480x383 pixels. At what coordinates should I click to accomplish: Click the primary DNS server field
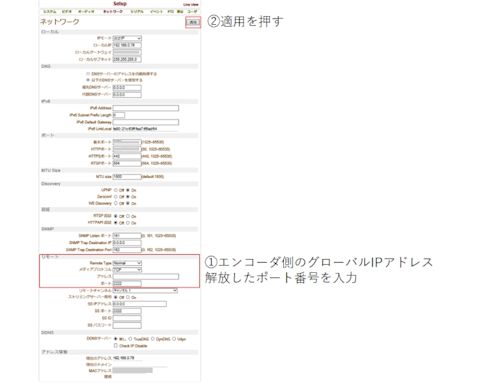click(x=127, y=88)
